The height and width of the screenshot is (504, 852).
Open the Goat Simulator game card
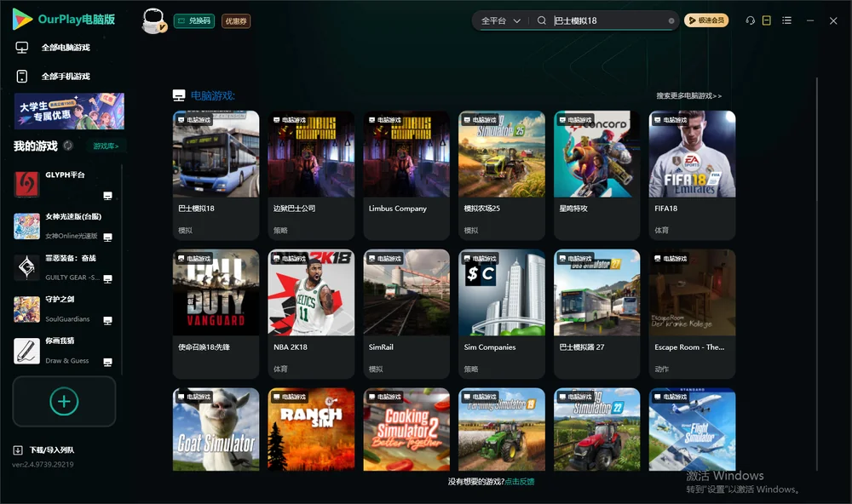pos(216,429)
